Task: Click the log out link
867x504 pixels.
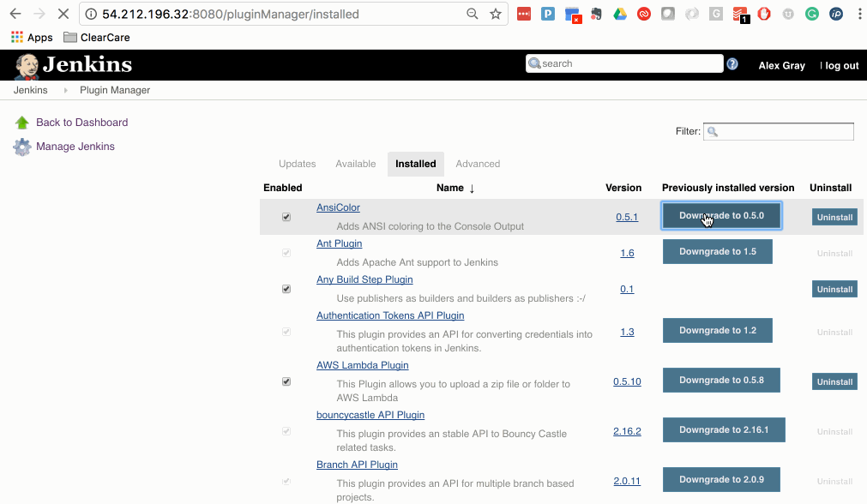Action: click(x=841, y=66)
